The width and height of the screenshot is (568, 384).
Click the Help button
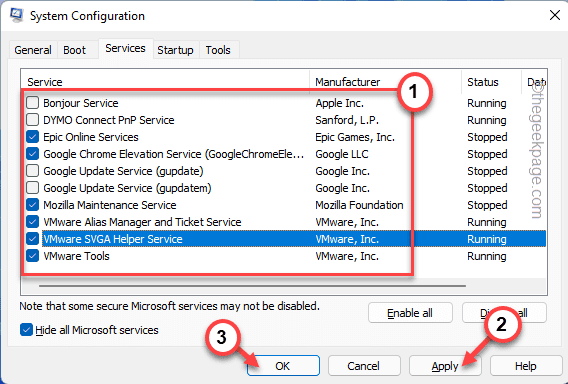coord(526,366)
